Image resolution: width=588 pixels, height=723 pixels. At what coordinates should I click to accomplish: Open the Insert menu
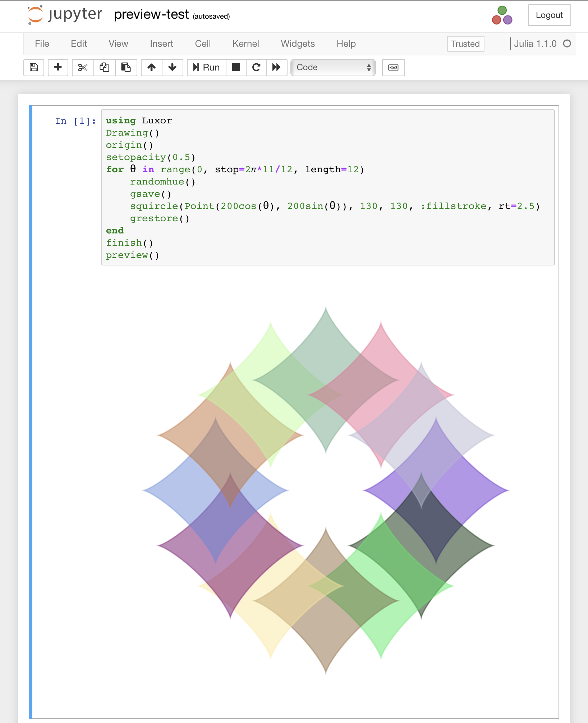pos(161,44)
